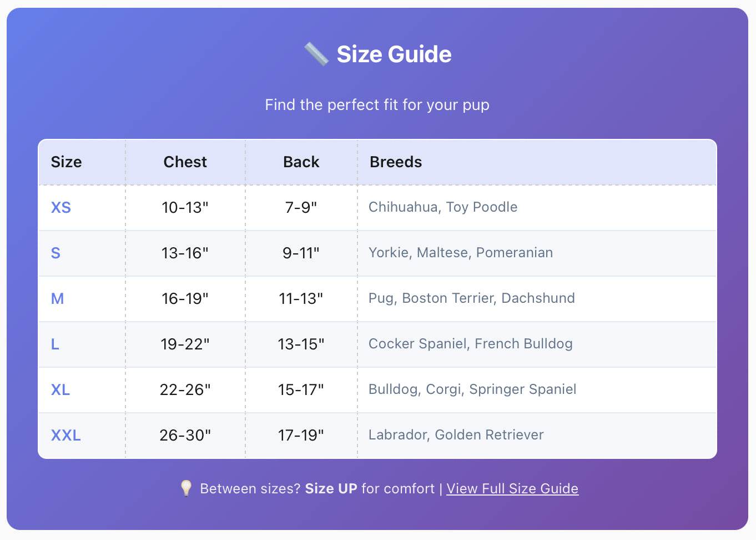Click the Size UP bold text
The width and height of the screenshot is (756, 540).
coord(331,488)
